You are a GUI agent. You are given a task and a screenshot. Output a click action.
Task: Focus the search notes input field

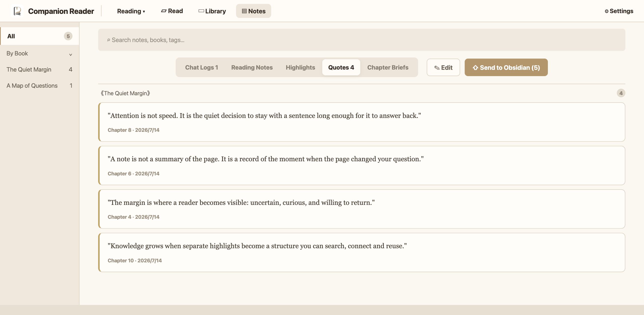click(361, 40)
